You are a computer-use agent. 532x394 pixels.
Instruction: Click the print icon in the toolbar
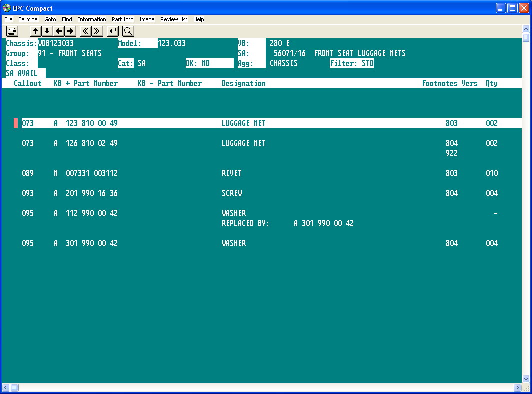click(12, 31)
